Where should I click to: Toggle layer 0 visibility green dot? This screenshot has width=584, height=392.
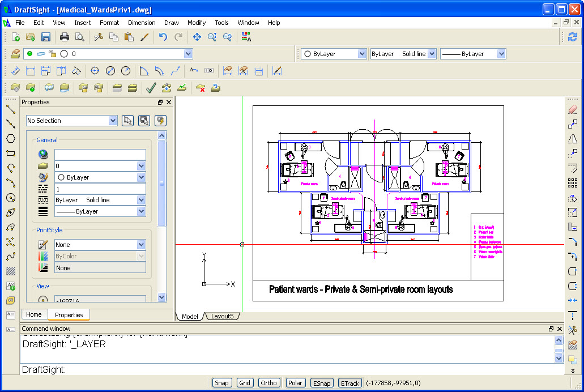[30, 54]
